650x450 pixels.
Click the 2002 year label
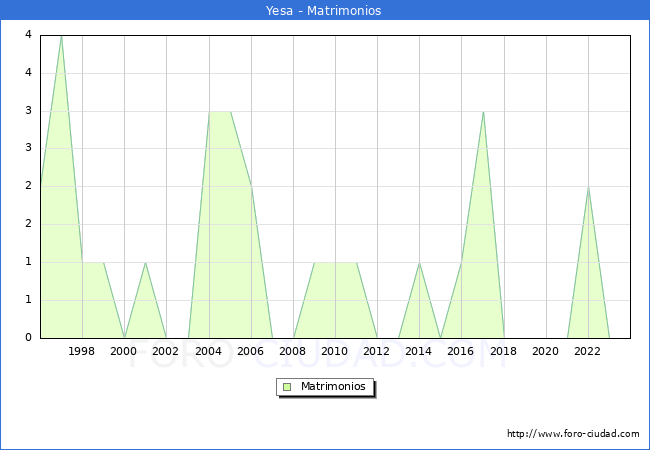point(166,351)
